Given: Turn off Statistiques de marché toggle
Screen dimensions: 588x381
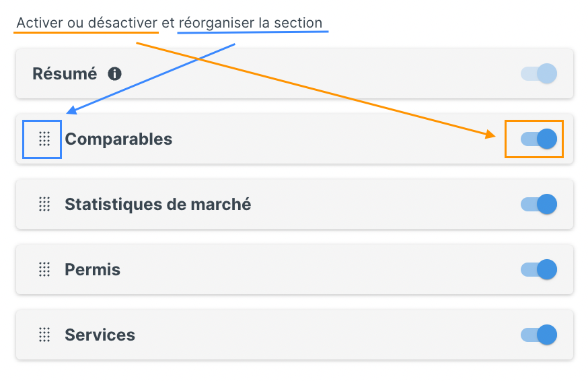Looking at the screenshot, I should (x=539, y=204).
